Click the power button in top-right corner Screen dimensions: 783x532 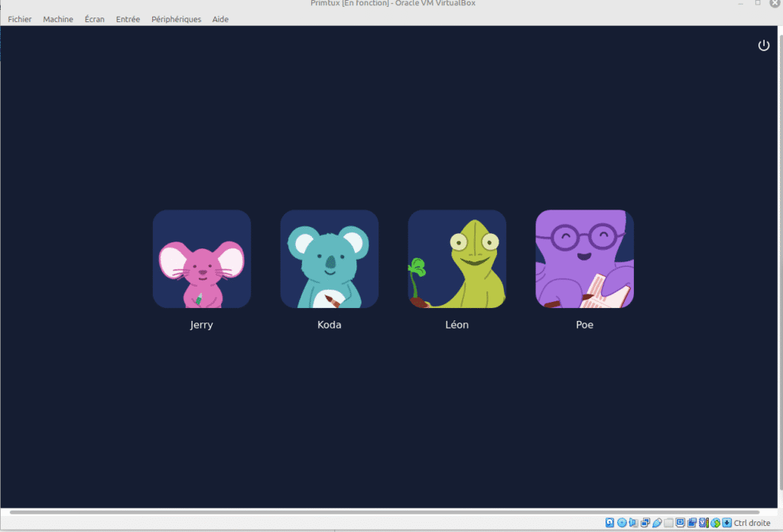[x=763, y=46]
